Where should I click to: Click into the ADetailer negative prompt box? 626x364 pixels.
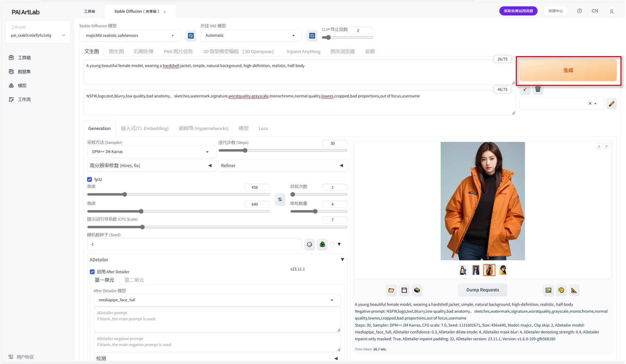217,342
